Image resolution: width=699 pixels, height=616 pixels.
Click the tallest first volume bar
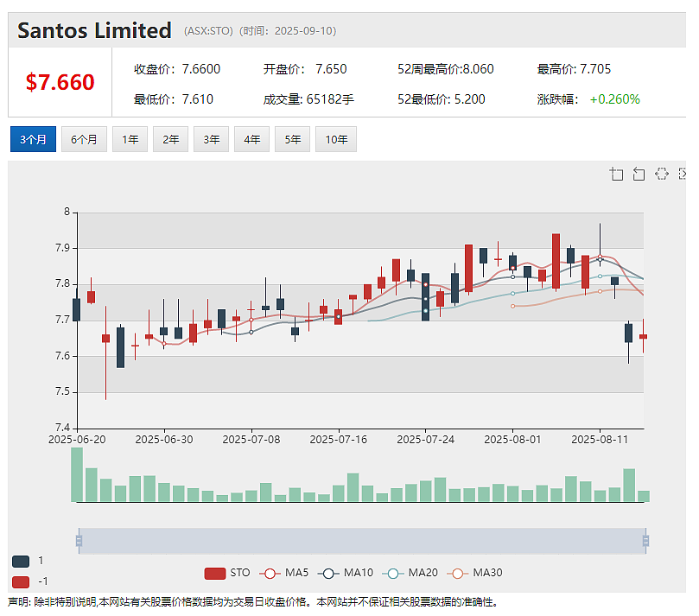(x=77, y=474)
